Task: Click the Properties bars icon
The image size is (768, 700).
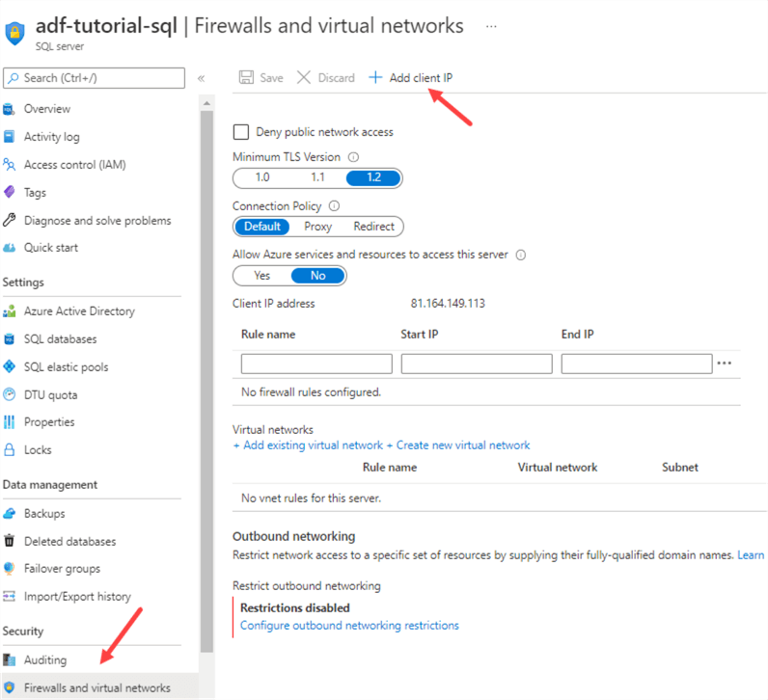Action: [9, 422]
